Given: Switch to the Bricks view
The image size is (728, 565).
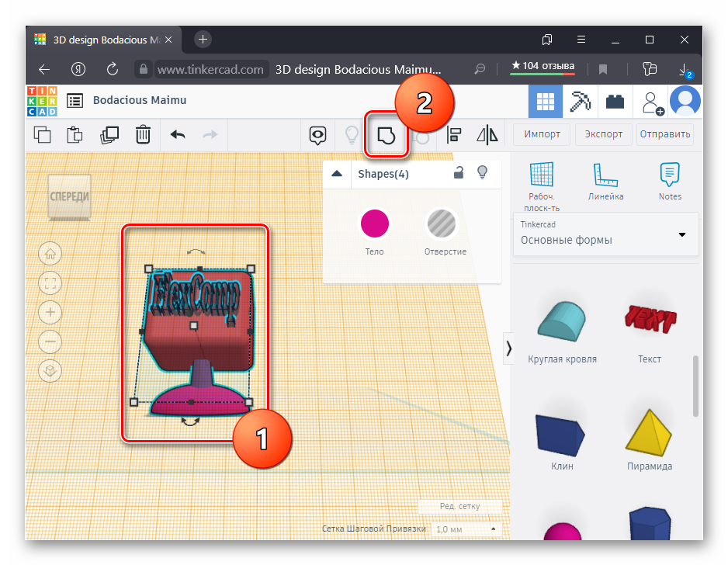Looking at the screenshot, I should (x=615, y=101).
